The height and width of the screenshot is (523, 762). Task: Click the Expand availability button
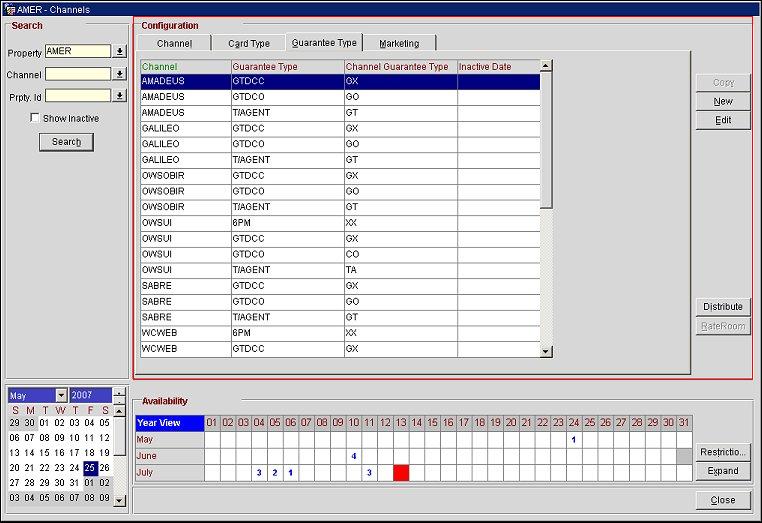(x=723, y=471)
